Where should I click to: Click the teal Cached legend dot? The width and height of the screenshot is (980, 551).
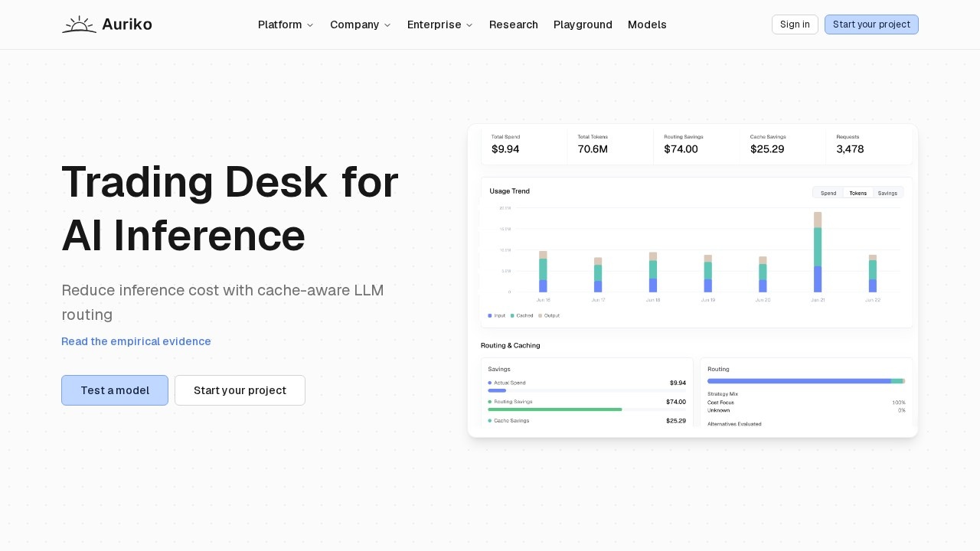[x=512, y=315]
